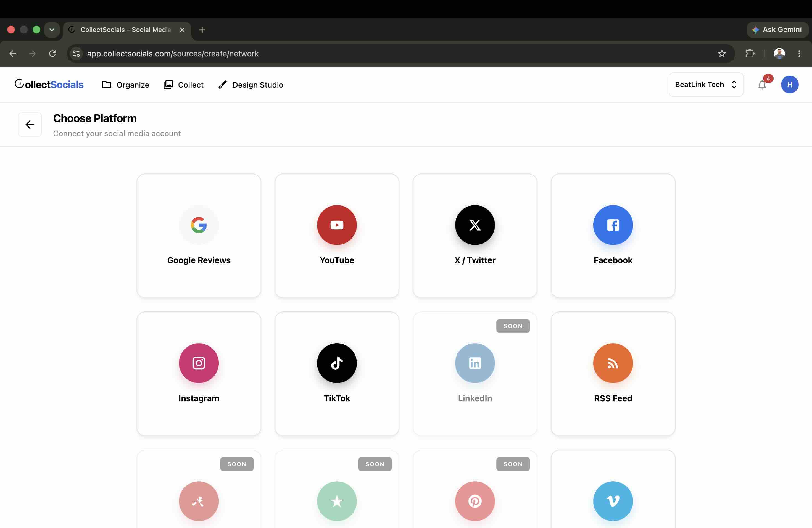Screen dimensions: 812x528
Task: Click the Yelp icon card
Action: 199,501
